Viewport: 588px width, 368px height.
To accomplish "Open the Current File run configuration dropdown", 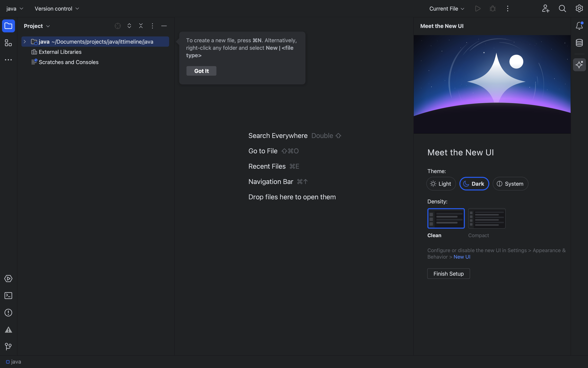I will (x=447, y=9).
